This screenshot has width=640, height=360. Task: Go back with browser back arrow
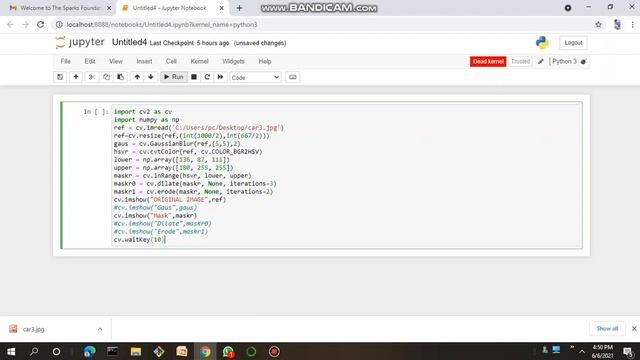pos(10,24)
